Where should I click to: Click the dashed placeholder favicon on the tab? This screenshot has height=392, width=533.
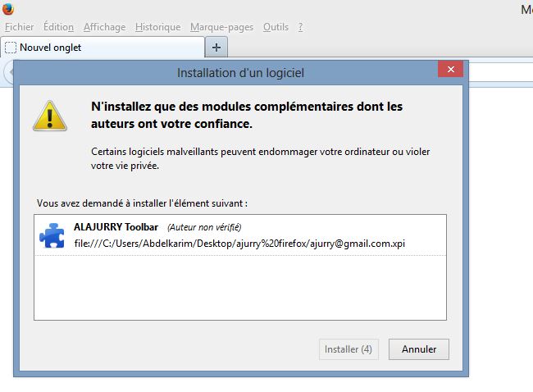[11, 48]
